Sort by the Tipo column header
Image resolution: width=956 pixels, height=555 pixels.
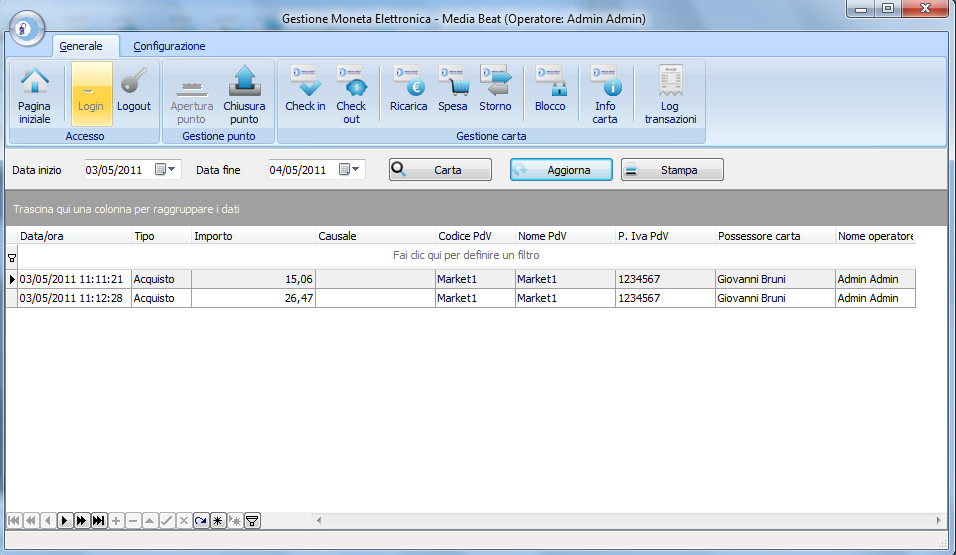point(161,237)
